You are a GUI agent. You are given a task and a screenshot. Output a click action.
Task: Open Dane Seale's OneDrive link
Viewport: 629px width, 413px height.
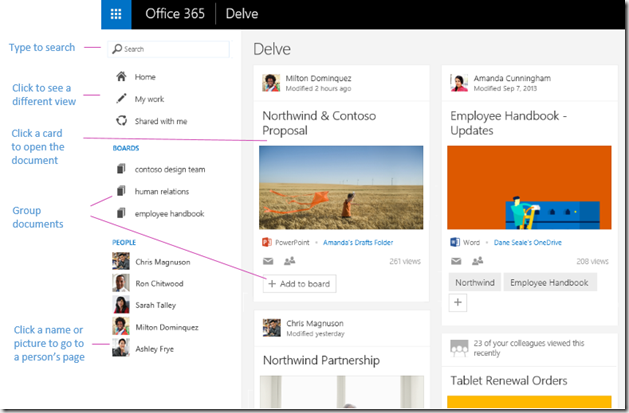tap(528, 243)
